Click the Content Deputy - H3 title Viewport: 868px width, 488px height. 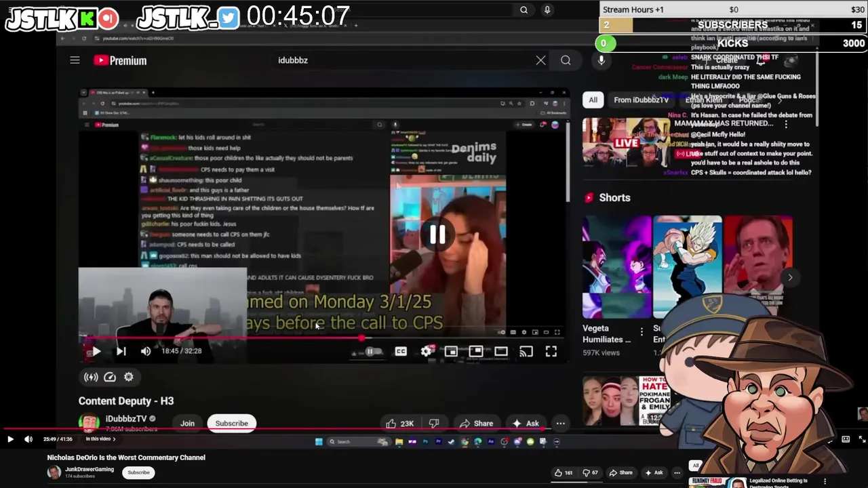[125, 401]
